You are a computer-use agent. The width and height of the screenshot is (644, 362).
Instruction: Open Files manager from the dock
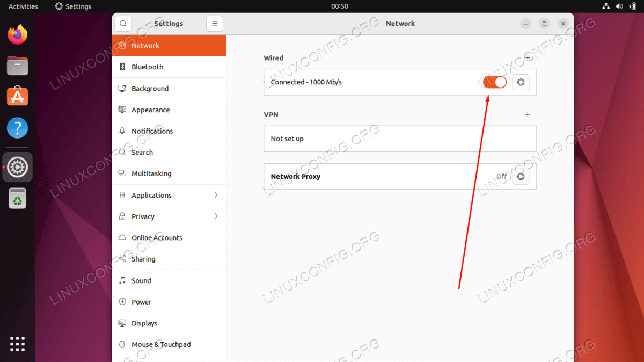coord(18,66)
